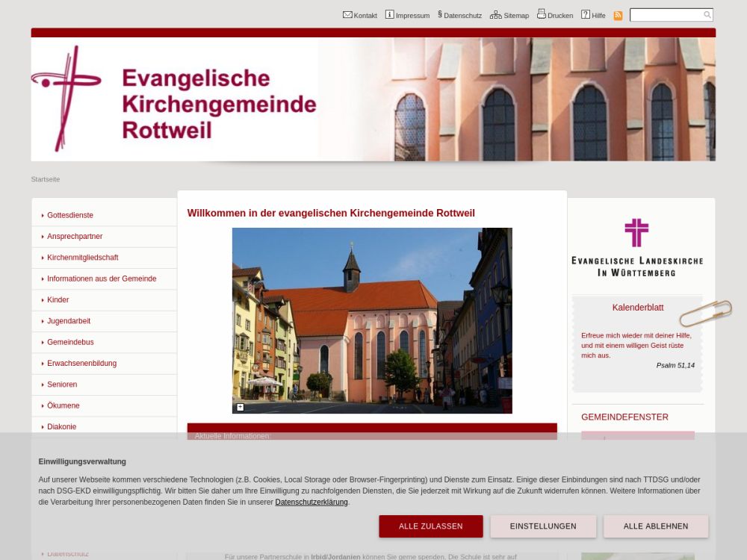Click the Einstellungen consent button
Viewport: 747px width, 560px height.
pos(543,526)
